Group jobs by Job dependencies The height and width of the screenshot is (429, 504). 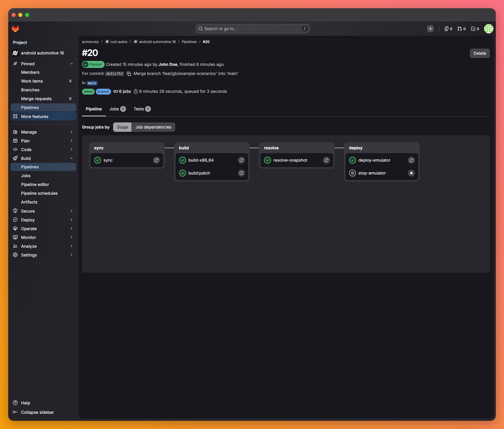pyautogui.click(x=153, y=127)
